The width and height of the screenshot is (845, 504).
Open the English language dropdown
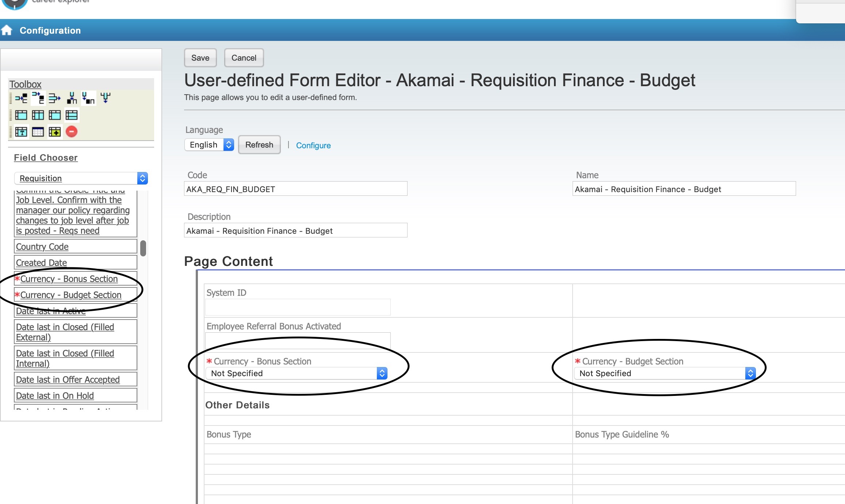tap(209, 145)
